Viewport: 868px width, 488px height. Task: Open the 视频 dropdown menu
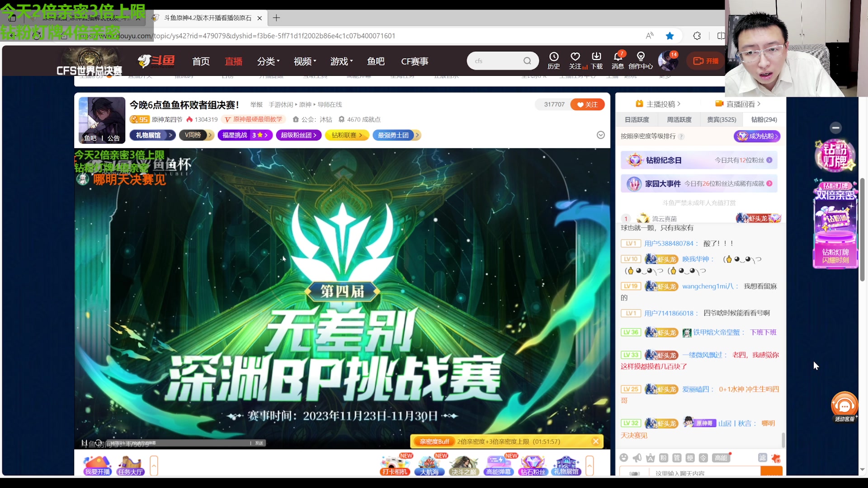tap(305, 61)
